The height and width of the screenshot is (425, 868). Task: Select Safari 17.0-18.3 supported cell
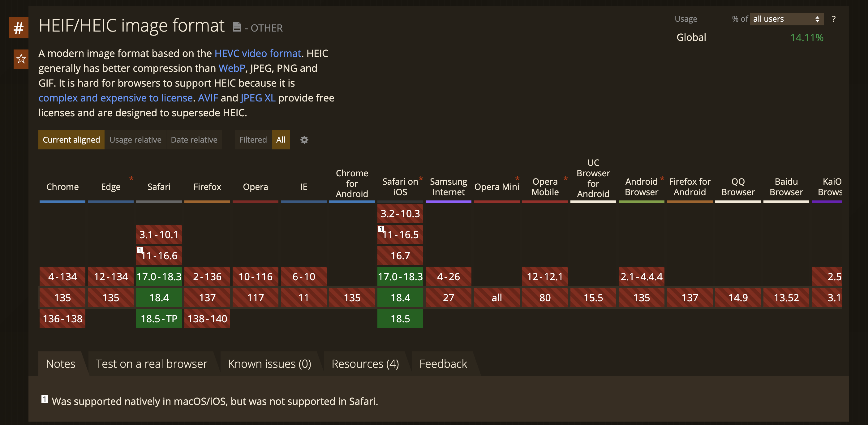159,277
